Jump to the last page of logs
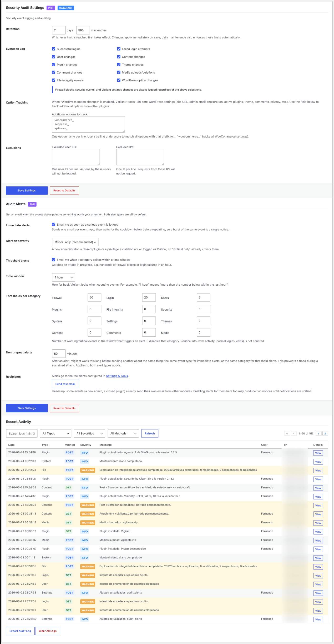334x644 pixels. (x=325, y=434)
